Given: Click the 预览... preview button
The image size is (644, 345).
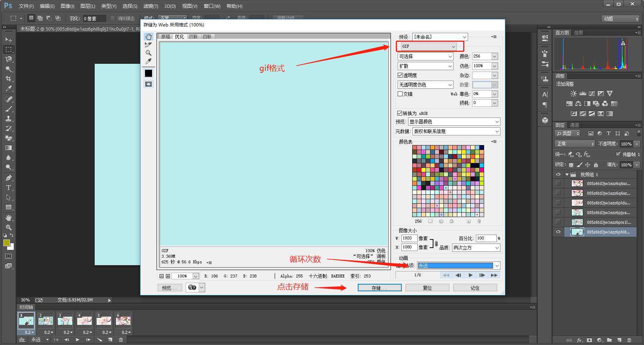Looking at the screenshot, I should click(x=170, y=288).
